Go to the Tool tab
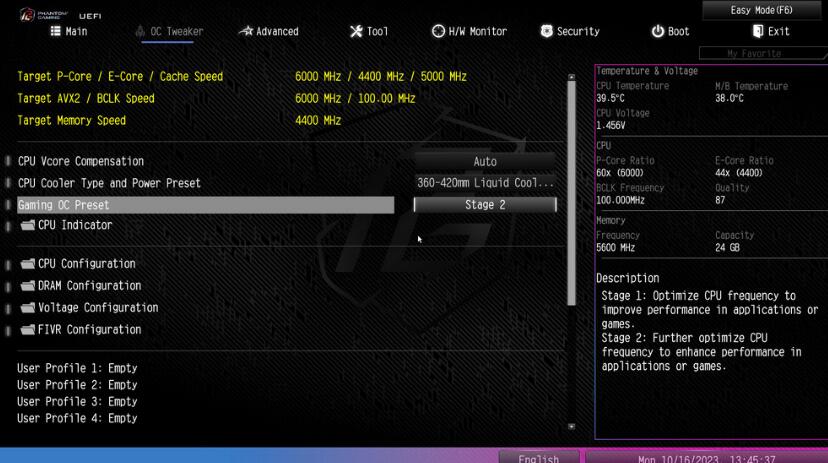Viewport: 828px width, 463px height. pos(369,32)
